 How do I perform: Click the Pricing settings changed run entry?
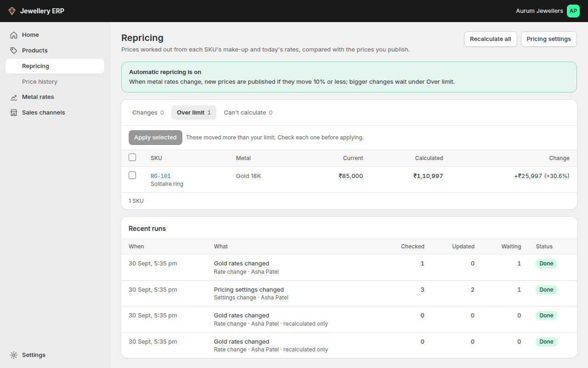[x=249, y=290]
